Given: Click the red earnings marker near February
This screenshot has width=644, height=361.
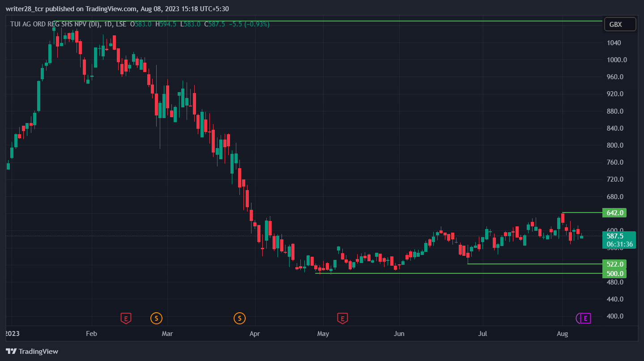Looking at the screenshot, I should (126, 319).
